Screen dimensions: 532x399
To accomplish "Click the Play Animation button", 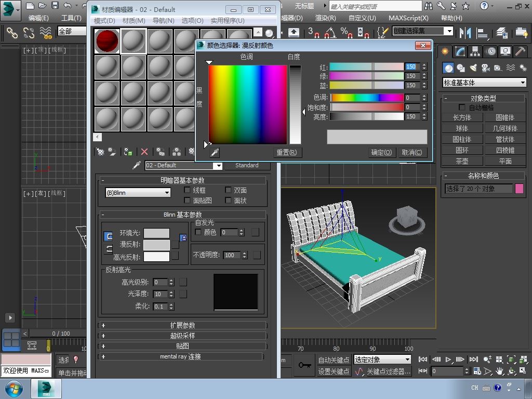I will point(448,360).
